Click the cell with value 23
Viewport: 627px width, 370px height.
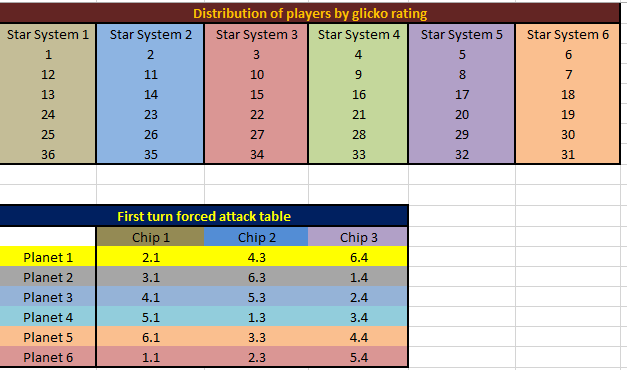(150, 115)
